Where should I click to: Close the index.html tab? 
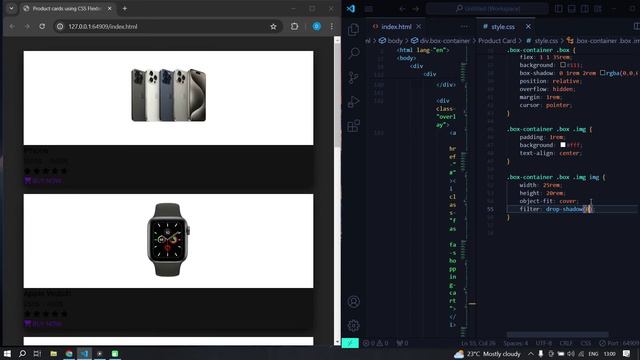[418, 27]
